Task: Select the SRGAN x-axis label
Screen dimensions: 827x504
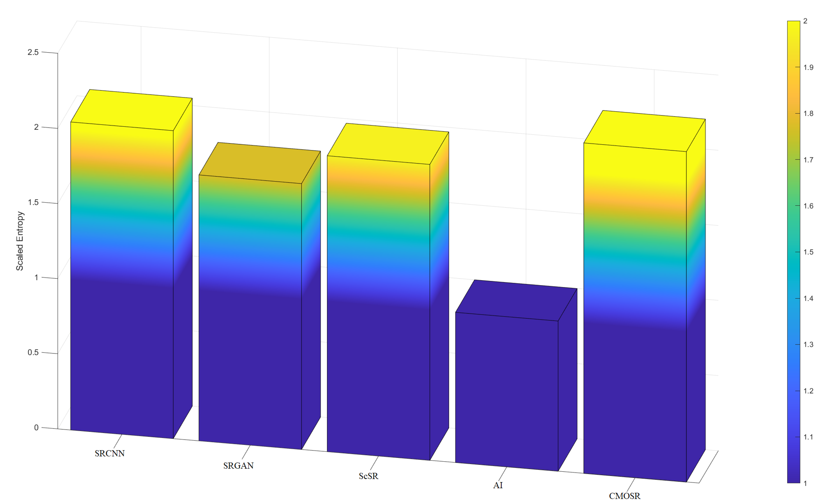Action: (x=238, y=466)
